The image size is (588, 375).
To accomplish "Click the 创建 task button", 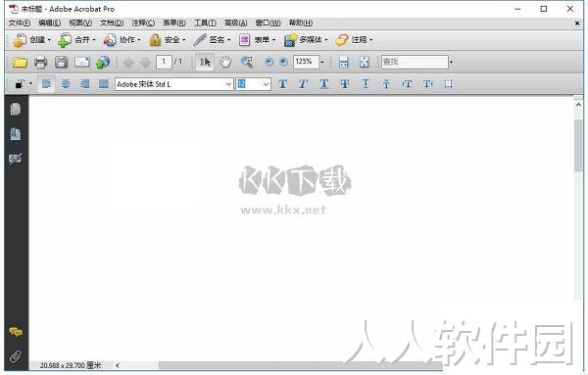I will pos(32,40).
